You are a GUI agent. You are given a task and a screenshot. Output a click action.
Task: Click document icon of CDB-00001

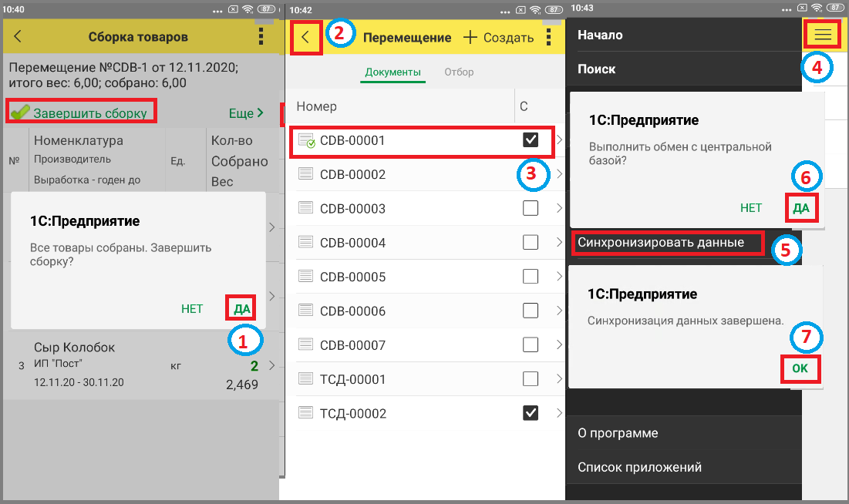tap(306, 140)
